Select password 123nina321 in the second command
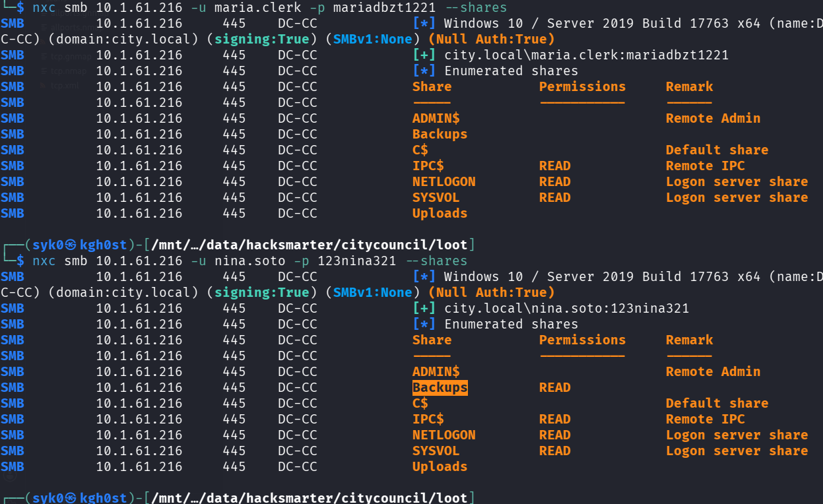The width and height of the screenshot is (823, 504). (x=357, y=261)
